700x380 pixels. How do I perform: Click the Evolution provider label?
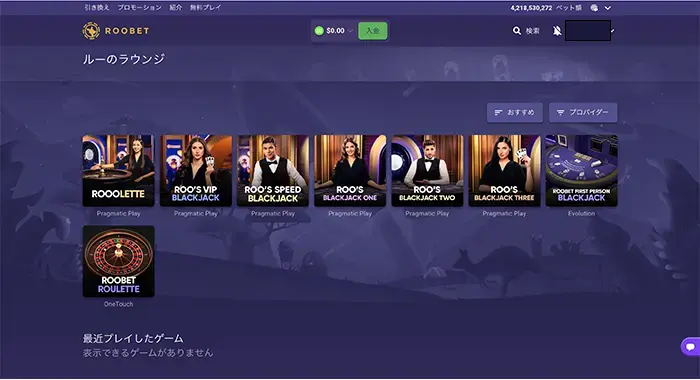click(x=581, y=213)
